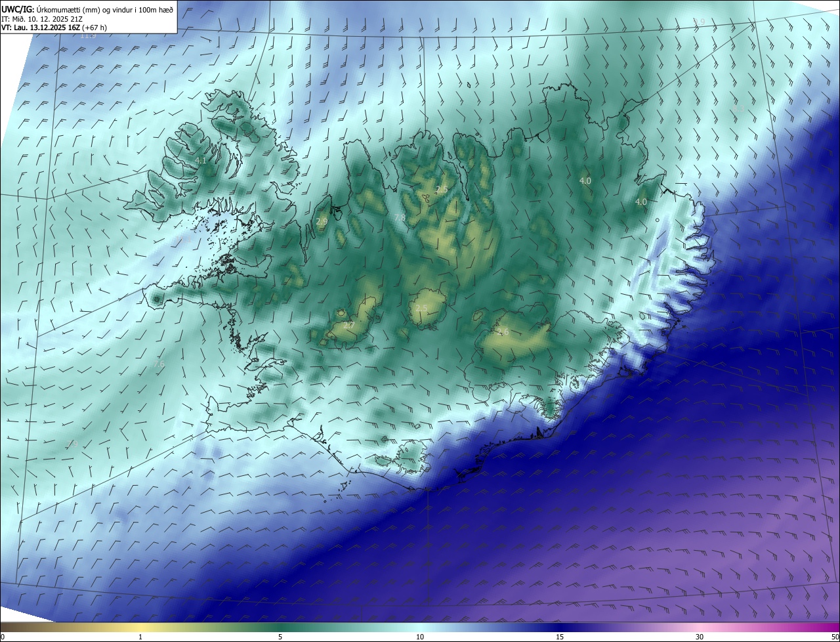
Task: Click the unlabeled Mýrdalsjökull glacier outline on south coast
Action: click(x=412, y=458)
